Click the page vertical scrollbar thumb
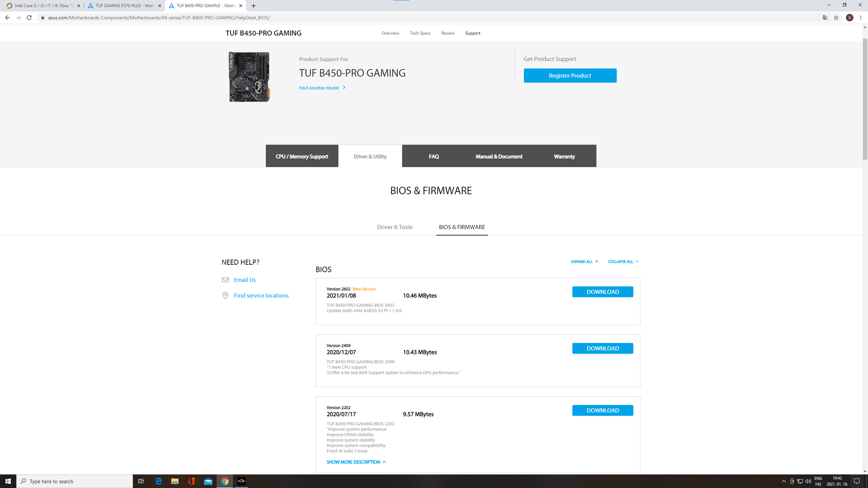 click(x=865, y=99)
